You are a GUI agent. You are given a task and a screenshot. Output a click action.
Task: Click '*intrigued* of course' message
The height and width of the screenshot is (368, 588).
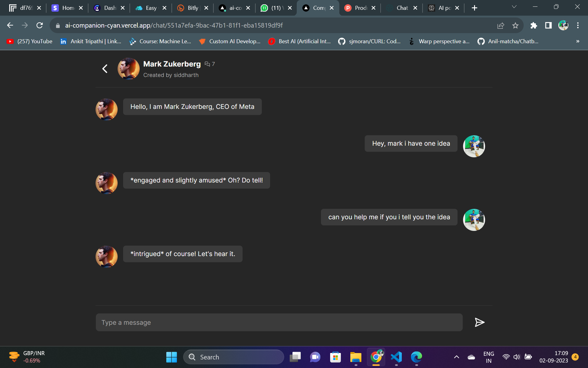click(x=183, y=254)
